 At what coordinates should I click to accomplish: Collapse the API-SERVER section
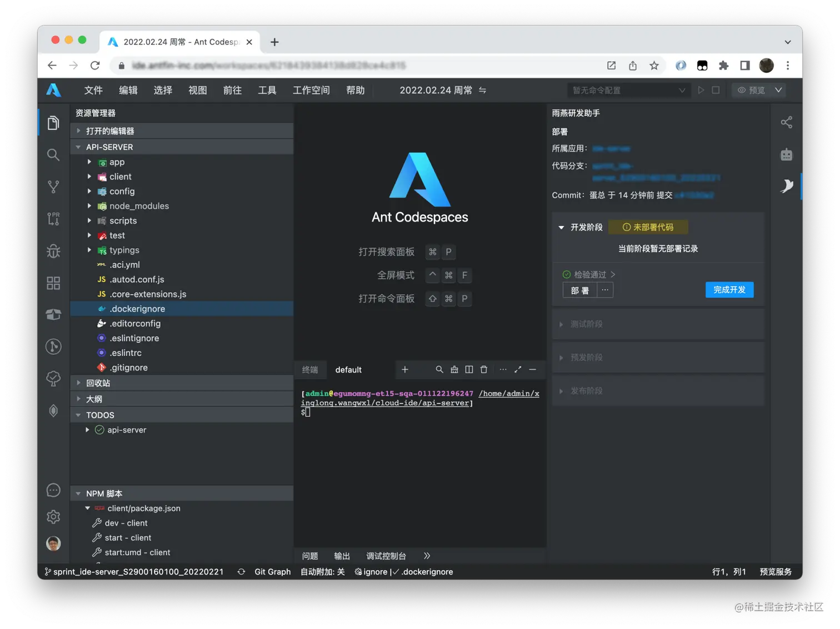pos(182,147)
